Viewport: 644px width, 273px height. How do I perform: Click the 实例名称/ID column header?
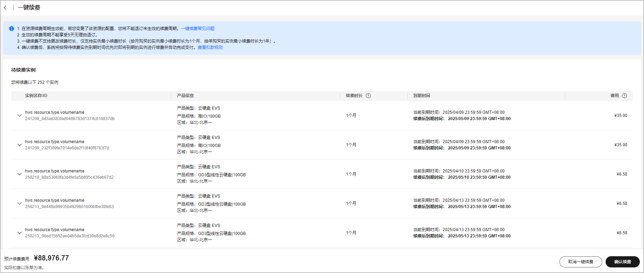36,96
